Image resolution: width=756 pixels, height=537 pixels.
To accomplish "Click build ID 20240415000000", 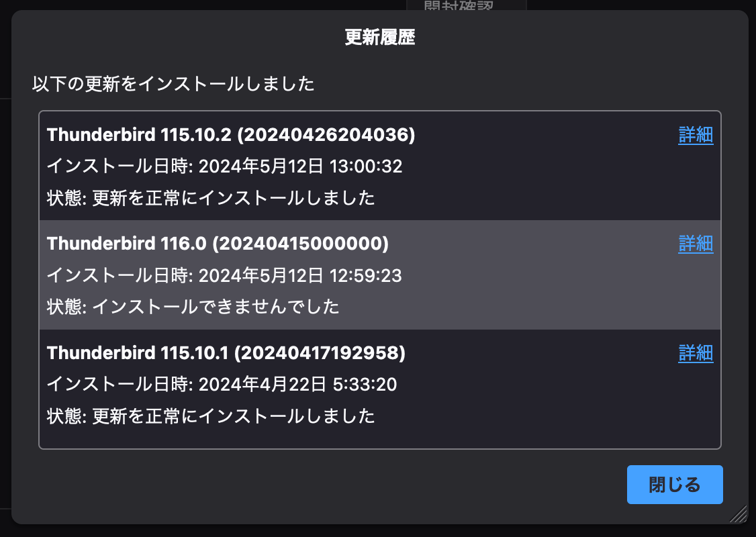I will pyautogui.click(x=299, y=244).
